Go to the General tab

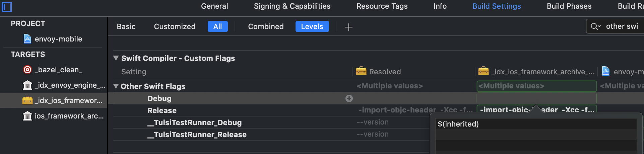tap(214, 6)
